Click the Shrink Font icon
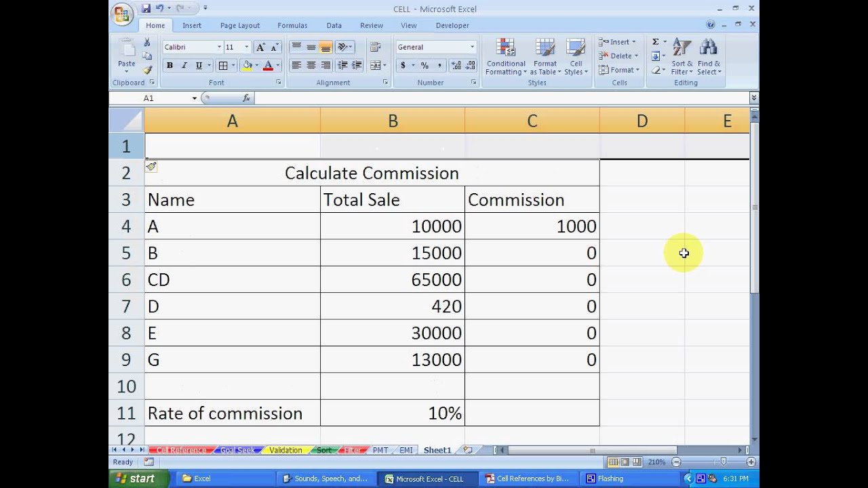868x488 pixels. click(274, 47)
